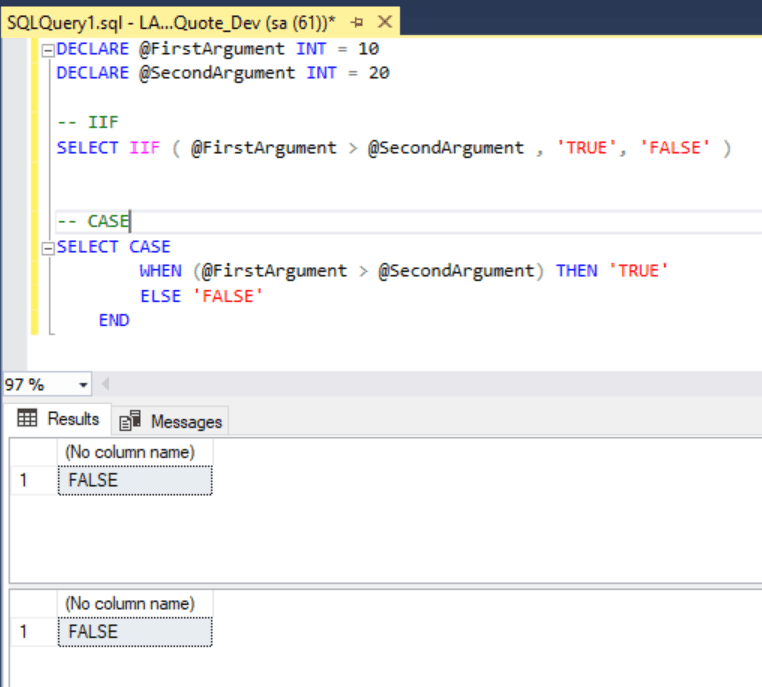Viewport: 762px width, 687px height.
Task: Click the Results grid icon
Action: [27, 418]
